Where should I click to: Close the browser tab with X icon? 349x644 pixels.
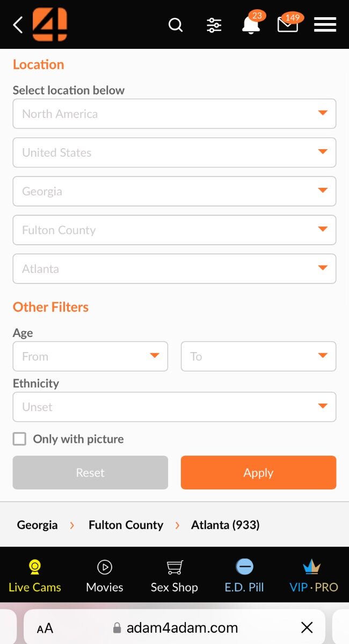pyautogui.click(x=307, y=627)
